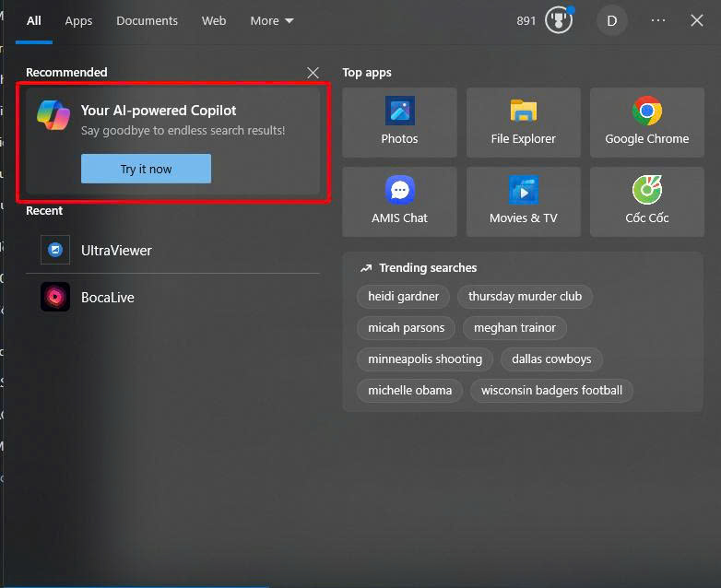Open File Explorer from Top apps

click(524, 123)
